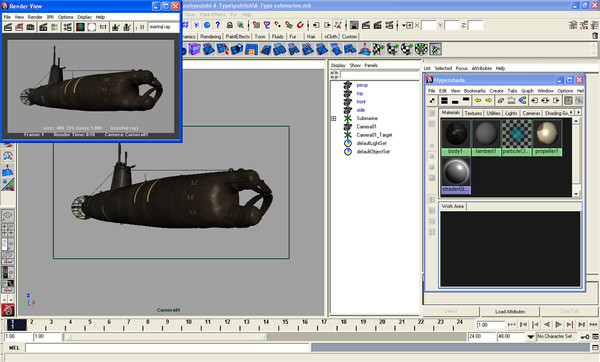Select propeller1 material swatch in Hypershade
This screenshot has height=362, width=600.
click(x=547, y=137)
